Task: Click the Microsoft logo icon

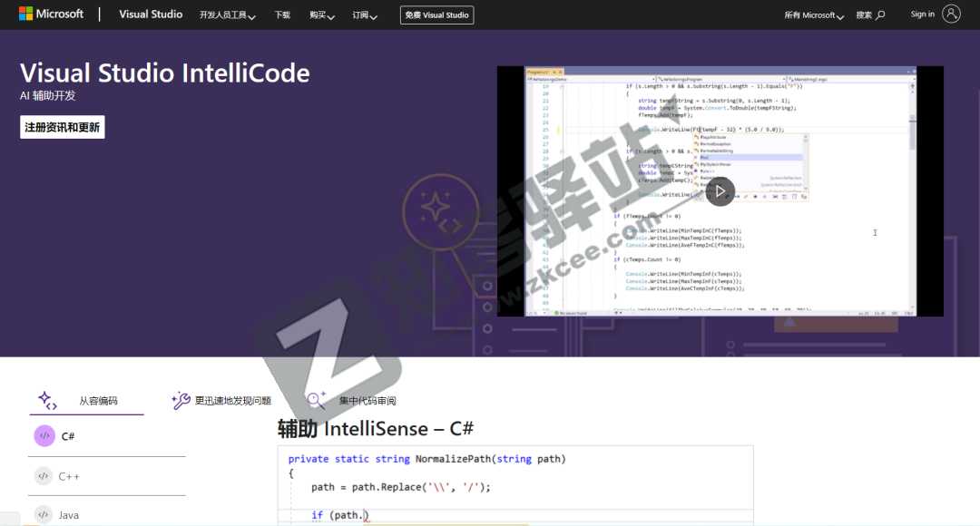Action: 25,14
